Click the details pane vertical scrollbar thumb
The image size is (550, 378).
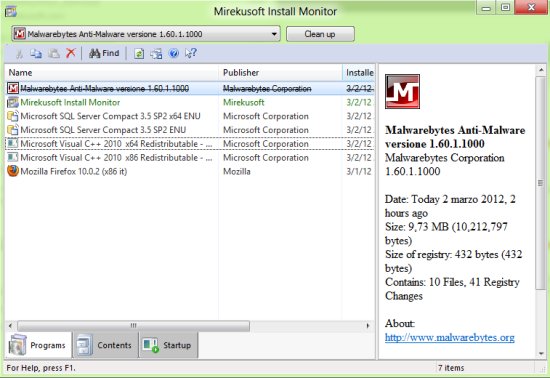pyautogui.click(x=541, y=182)
